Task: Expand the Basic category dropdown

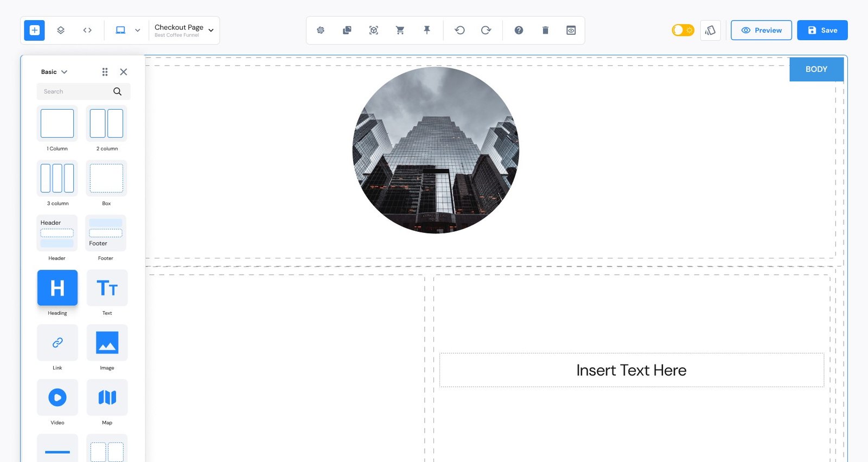Action: coord(54,72)
